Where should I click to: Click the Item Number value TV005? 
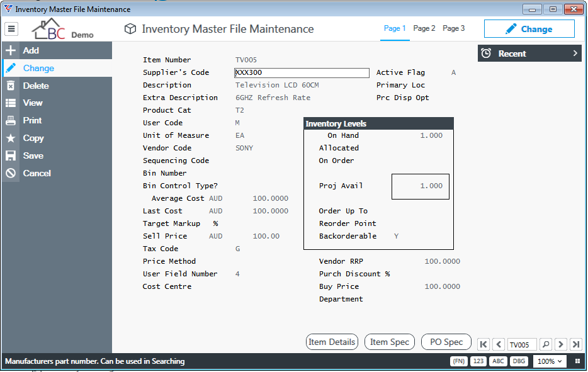(x=246, y=60)
